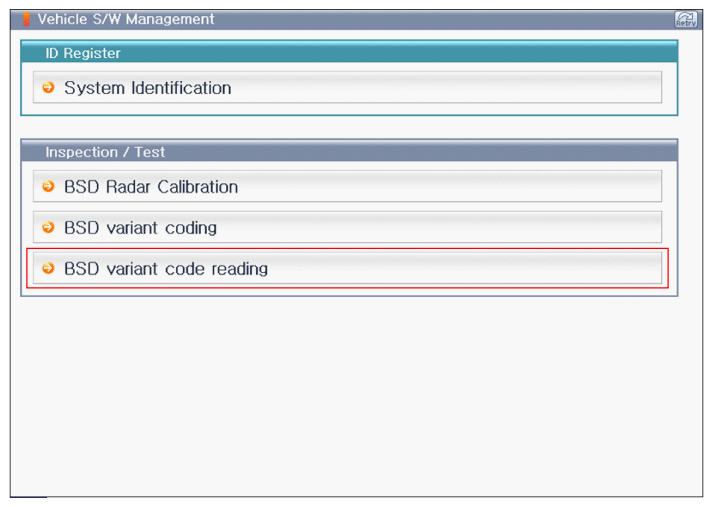Viewport: 713px width, 507px height.
Task: Click "System Identification" label text
Action: [148, 88]
